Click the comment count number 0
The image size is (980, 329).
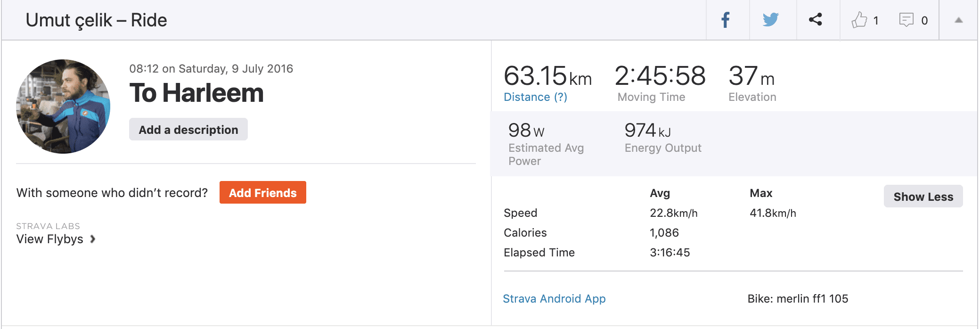coord(924,21)
